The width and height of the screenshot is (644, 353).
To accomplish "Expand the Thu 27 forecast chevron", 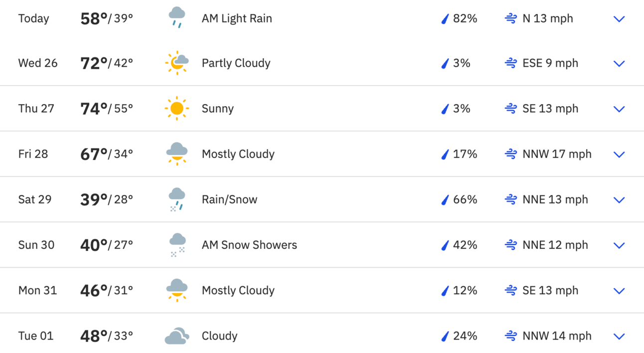I will coord(619,109).
